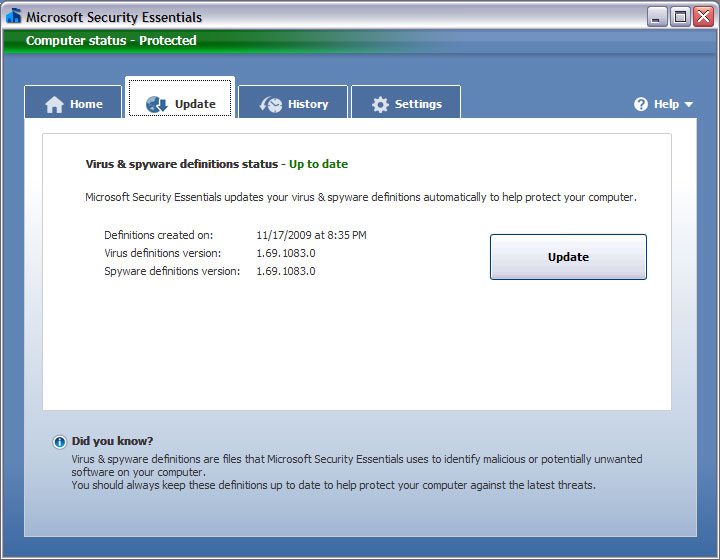
Task: Click version value next to Virus definitions version
Action: [286, 253]
